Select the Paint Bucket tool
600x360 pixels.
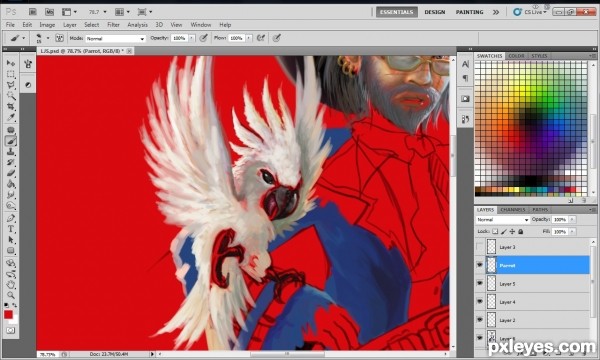click(11, 184)
